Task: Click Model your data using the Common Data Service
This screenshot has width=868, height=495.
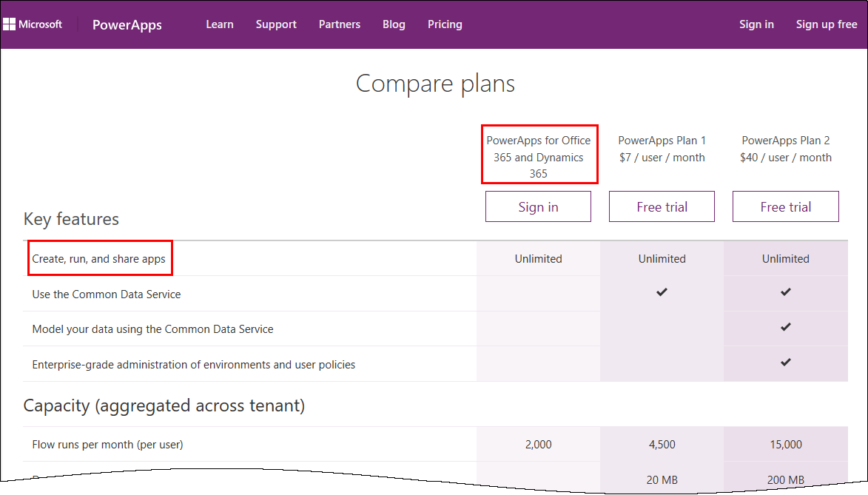Action: pyautogui.click(x=152, y=329)
